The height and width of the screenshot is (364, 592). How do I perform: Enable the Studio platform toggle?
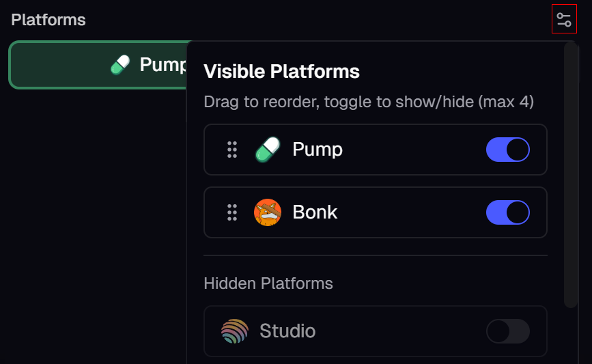pos(507,332)
